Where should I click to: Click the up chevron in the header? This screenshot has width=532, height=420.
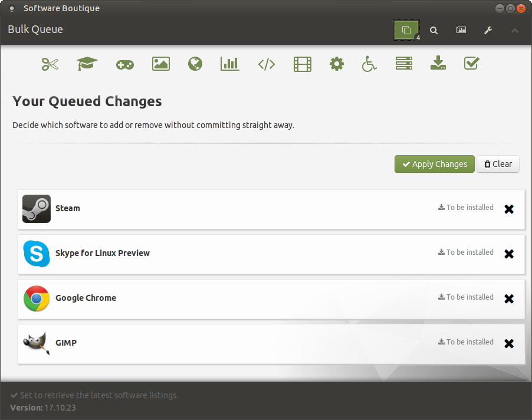click(x=515, y=31)
